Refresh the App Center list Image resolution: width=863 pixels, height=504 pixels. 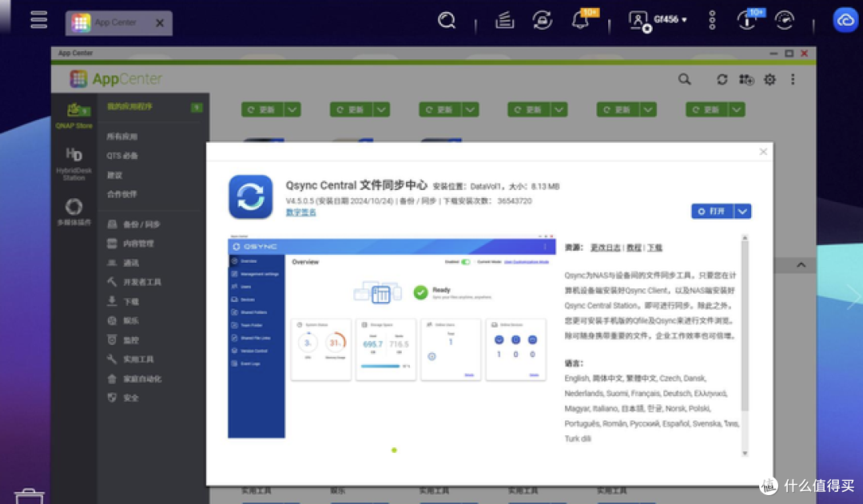click(722, 80)
